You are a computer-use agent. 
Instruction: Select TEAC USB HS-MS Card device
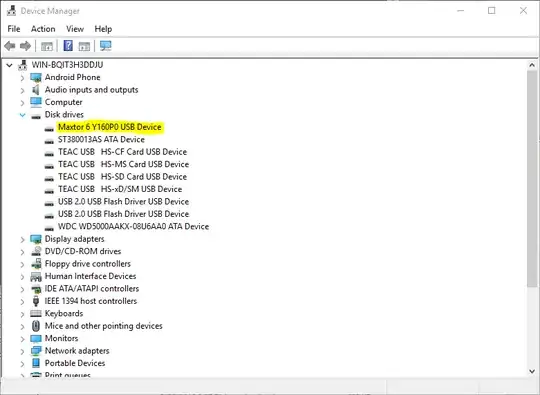(123, 164)
